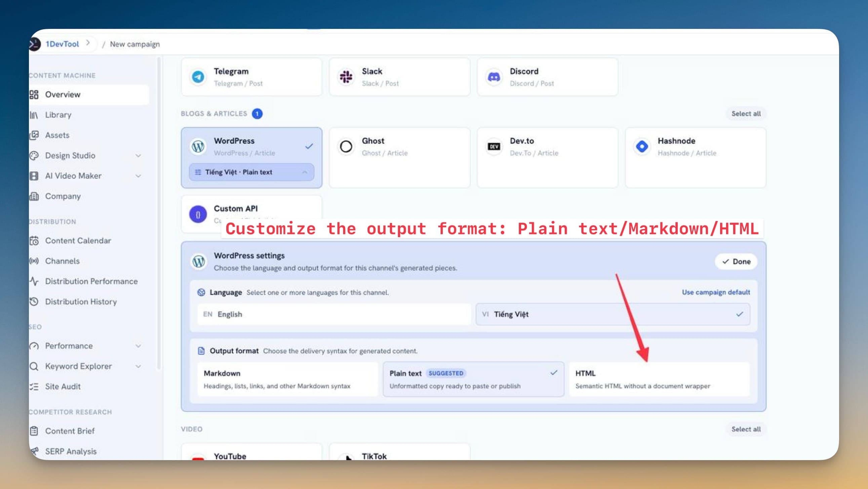Click Select all for Video section
The width and height of the screenshot is (868, 489).
coord(746,430)
